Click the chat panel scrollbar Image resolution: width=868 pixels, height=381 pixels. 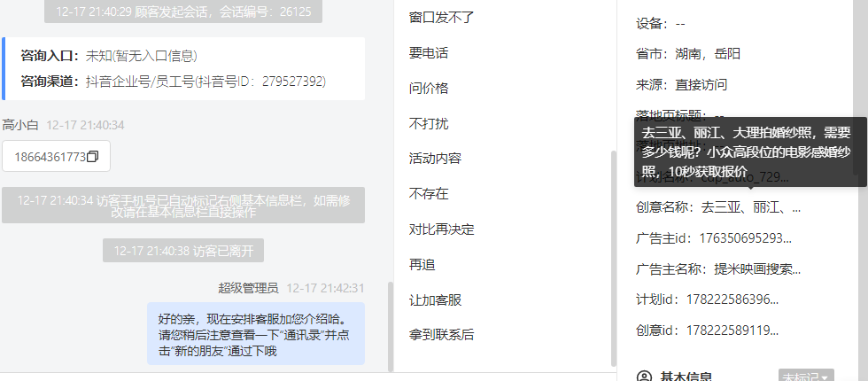[391, 327]
